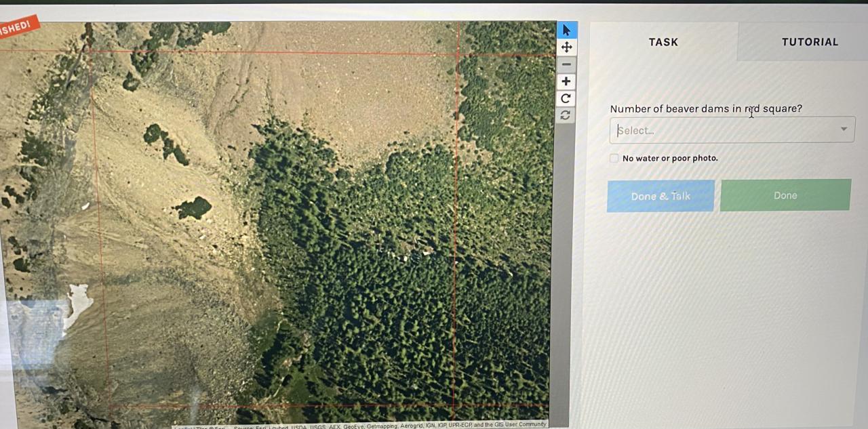Image resolution: width=868 pixels, height=429 pixels.
Task: Zoom in with the plus button
Action: point(566,81)
